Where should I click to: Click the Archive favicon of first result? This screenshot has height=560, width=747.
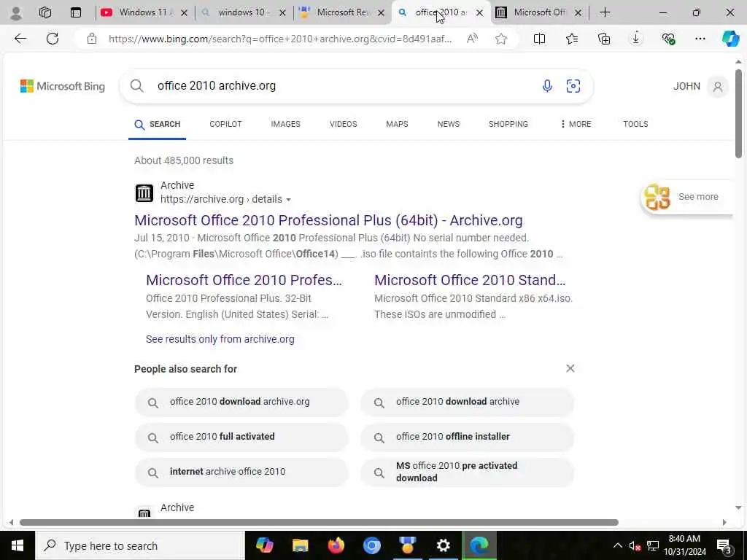pyautogui.click(x=144, y=192)
